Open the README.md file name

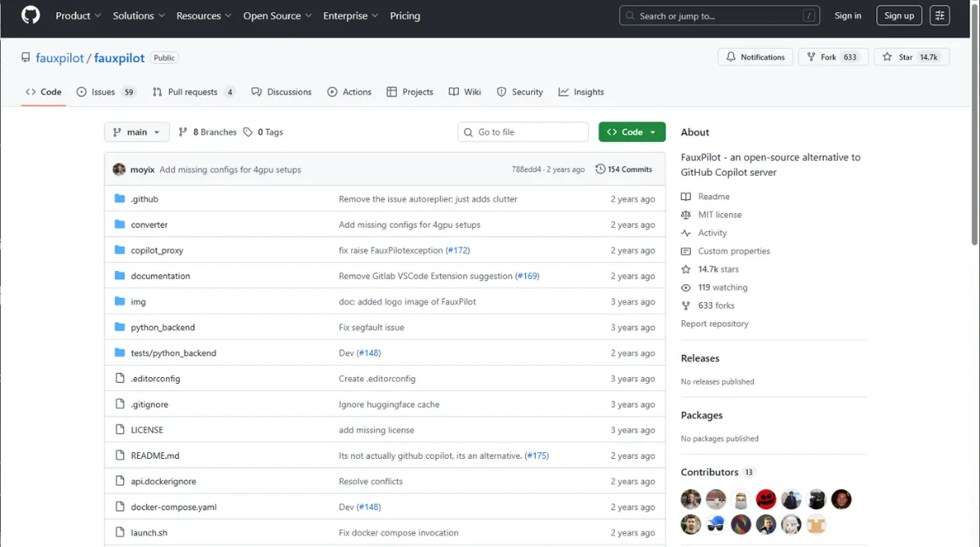coord(155,456)
